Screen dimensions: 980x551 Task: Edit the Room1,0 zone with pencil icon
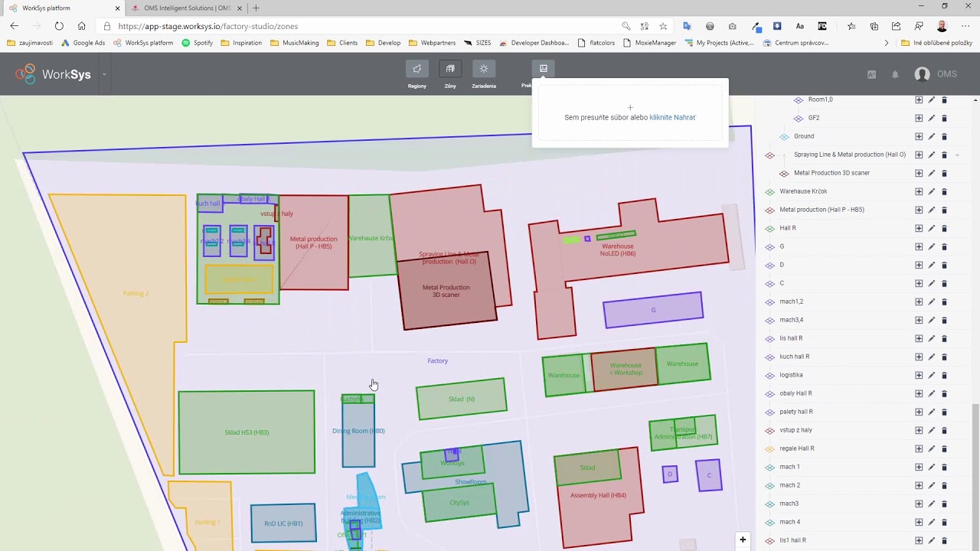click(x=932, y=99)
